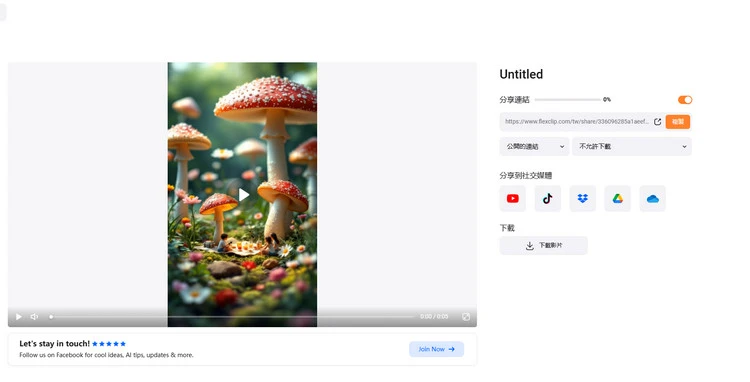This screenshot has height=382, width=750.
Task: Click the 0:00 / 0:05 time display
Action: (434, 317)
